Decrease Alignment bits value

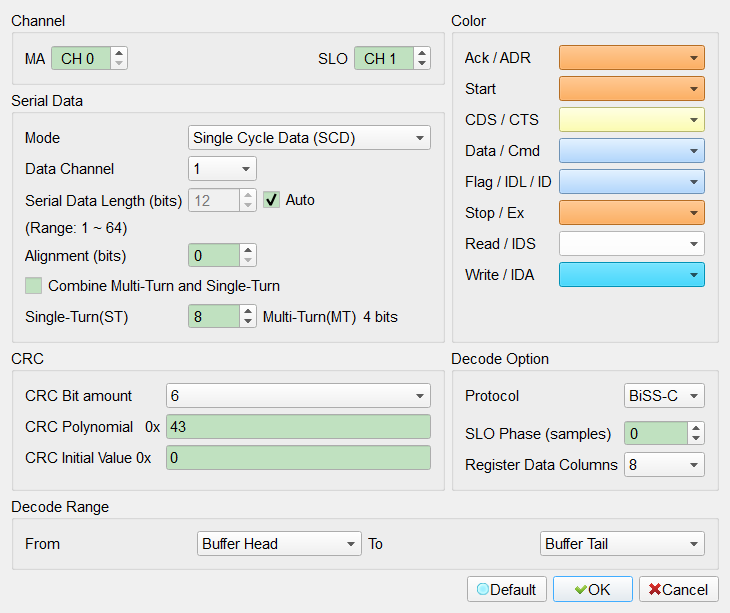pyautogui.click(x=248, y=261)
